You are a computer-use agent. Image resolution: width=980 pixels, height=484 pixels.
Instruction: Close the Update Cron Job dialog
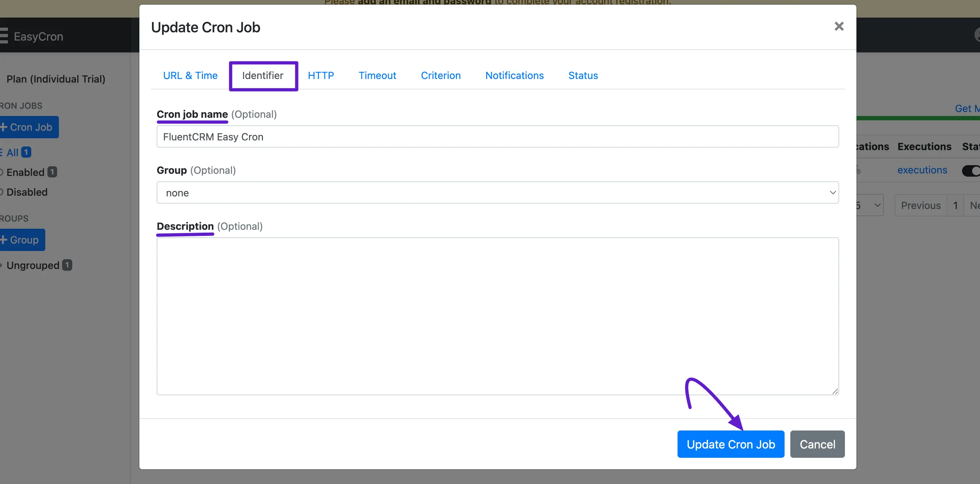coord(839,27)
